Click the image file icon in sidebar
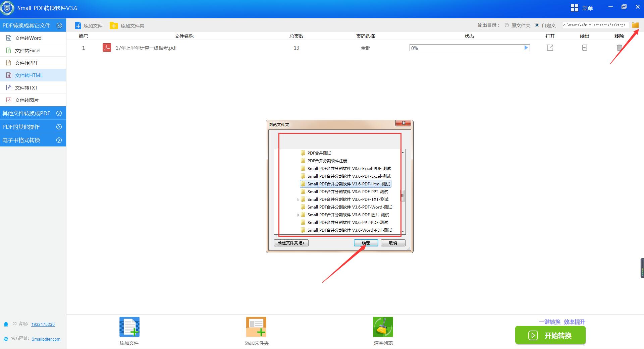 click(9, 100)
